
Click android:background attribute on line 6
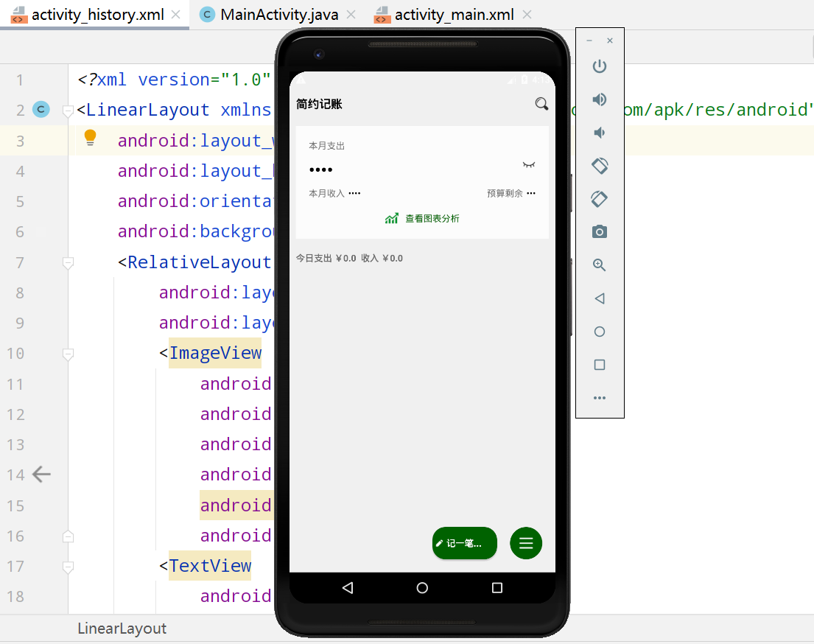coord(194,231)
